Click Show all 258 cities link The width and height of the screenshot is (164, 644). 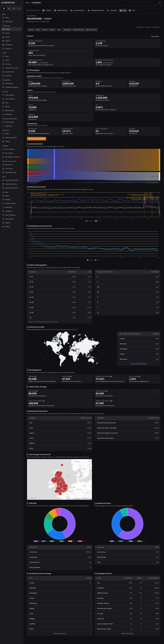tap(60, 633)
